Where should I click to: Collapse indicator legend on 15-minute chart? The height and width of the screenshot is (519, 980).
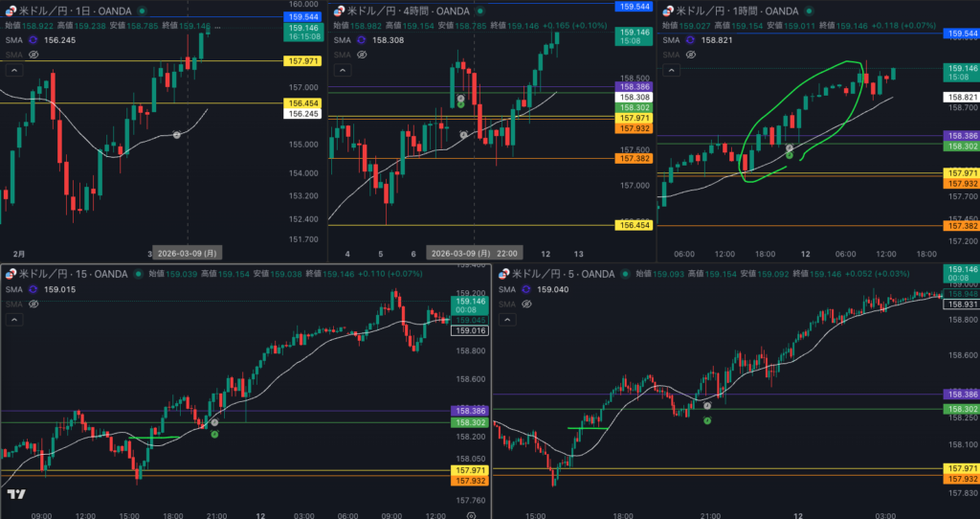(14, 318)
